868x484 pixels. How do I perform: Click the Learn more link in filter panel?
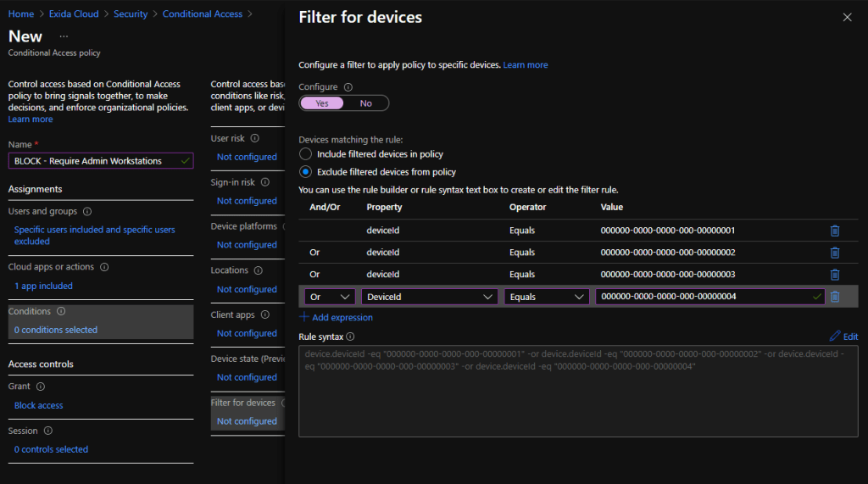(x=526, y=65)
